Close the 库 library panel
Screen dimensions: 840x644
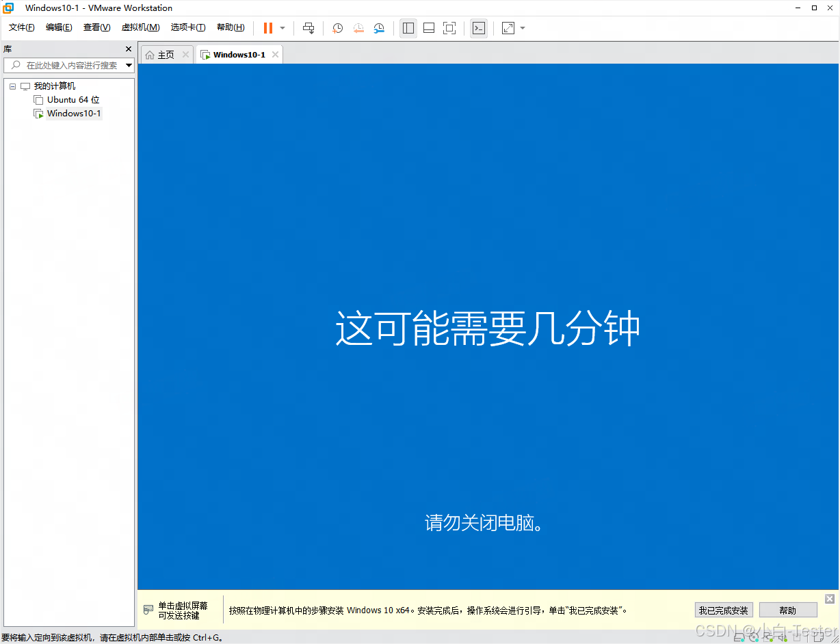click(x=129, y=49)
